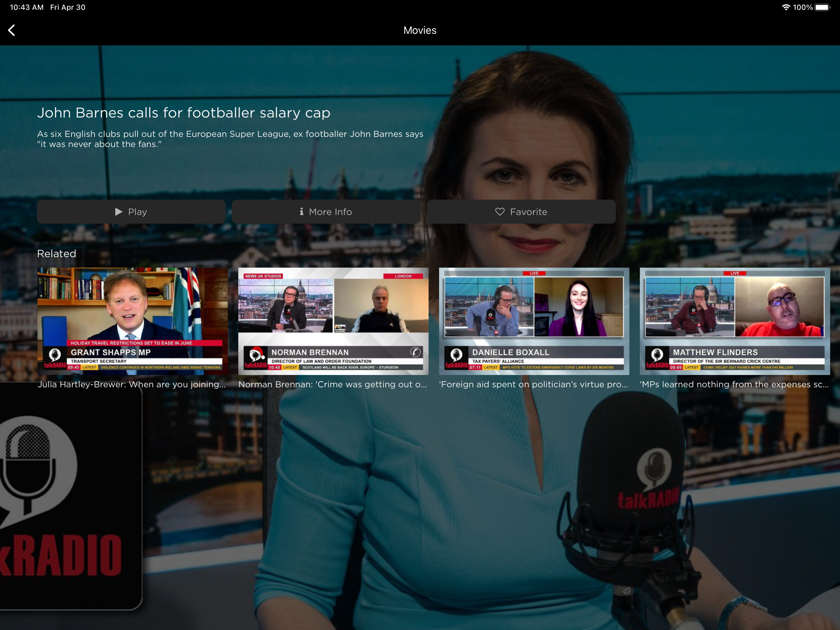
Task: Tap the Favorite heart icon
Action: click(x=500, y=212)
